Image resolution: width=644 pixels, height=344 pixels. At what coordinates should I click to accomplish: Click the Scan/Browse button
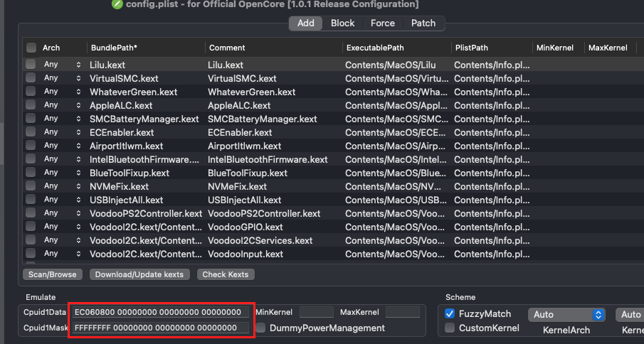(53, 274)
